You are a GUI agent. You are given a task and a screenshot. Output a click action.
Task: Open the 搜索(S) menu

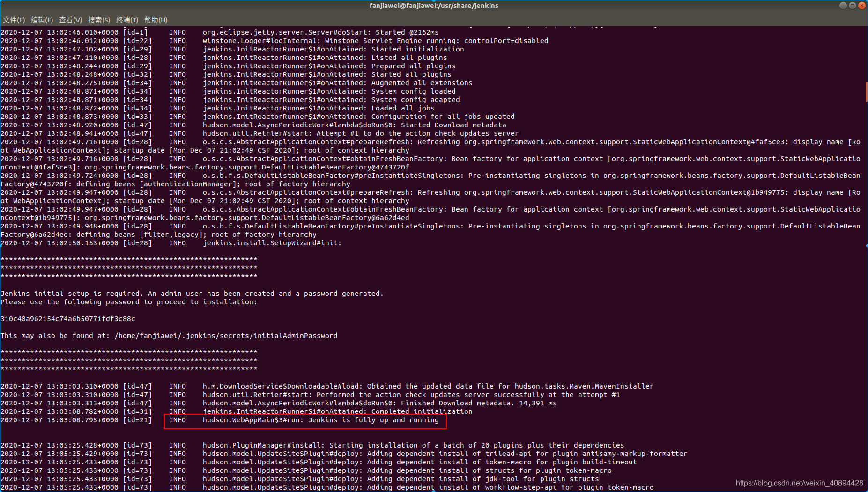pyautogui.click(x=99, y=20)
